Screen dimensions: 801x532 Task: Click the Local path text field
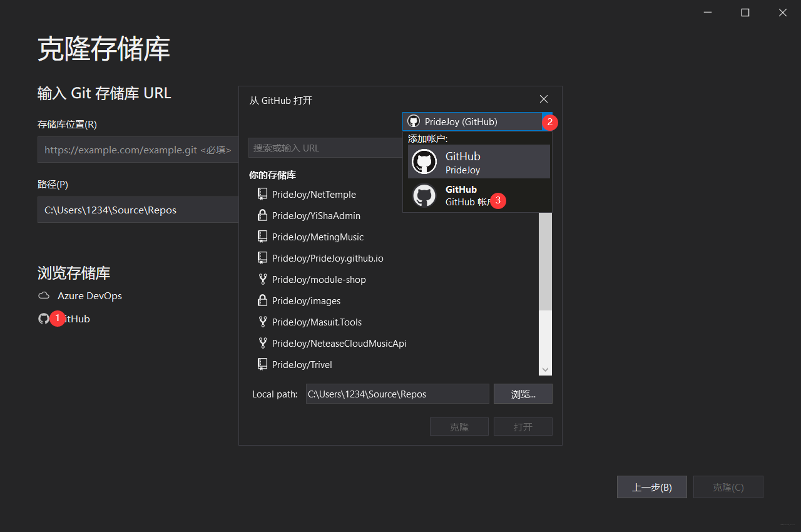[x=397, y=394]
